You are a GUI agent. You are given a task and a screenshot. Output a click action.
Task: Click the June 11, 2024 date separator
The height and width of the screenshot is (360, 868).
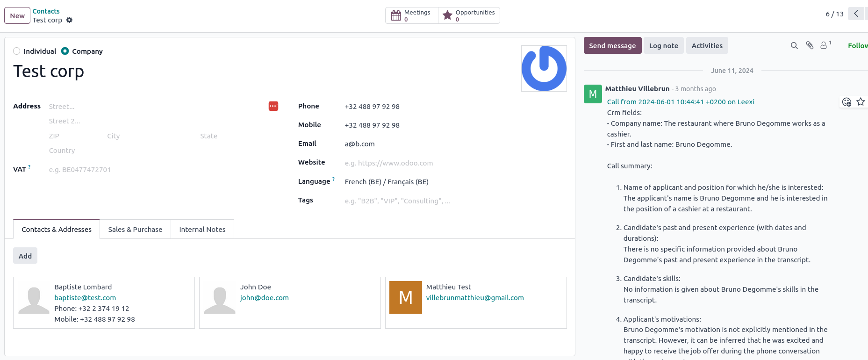coord(732,71)
